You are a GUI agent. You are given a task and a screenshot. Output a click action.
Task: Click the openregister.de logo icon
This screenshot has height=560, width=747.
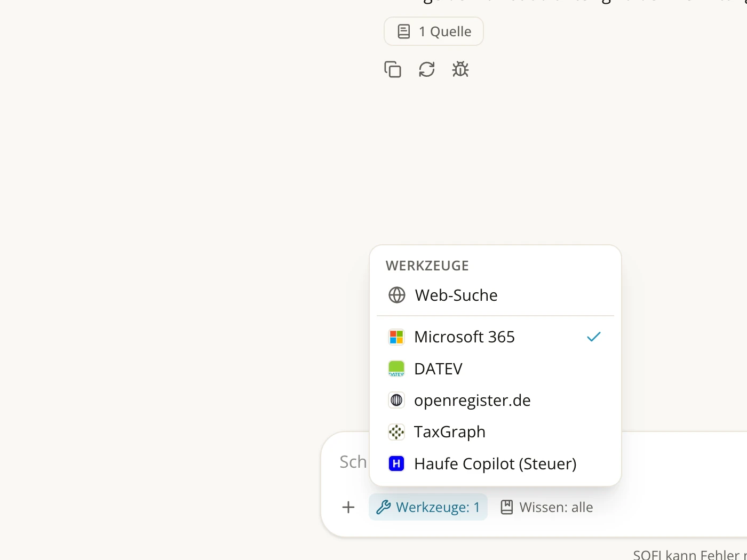click(x=396, y=400)
